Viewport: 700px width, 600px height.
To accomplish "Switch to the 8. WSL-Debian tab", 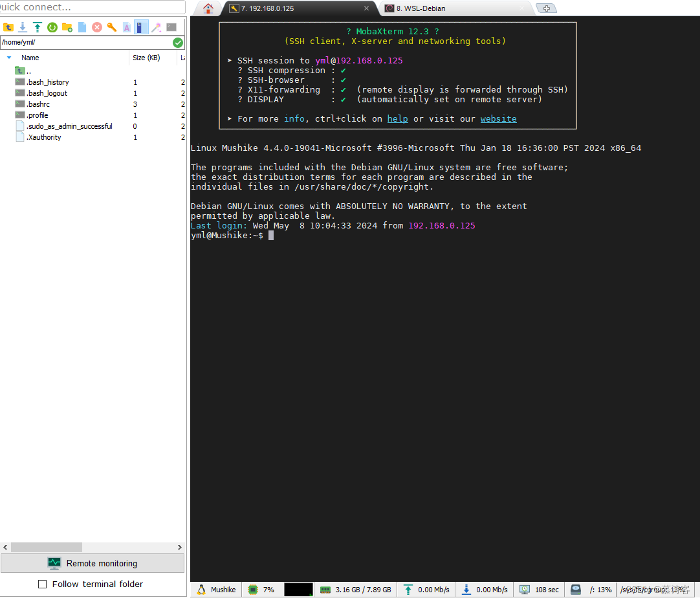I will 457,8.
